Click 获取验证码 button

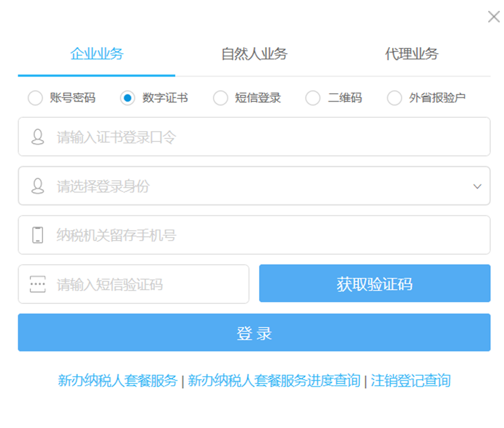375,283
